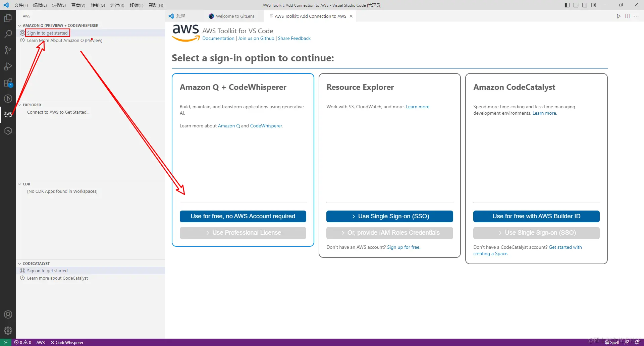
Task: Open the Manage gear icon
Action: coord(8,331)
